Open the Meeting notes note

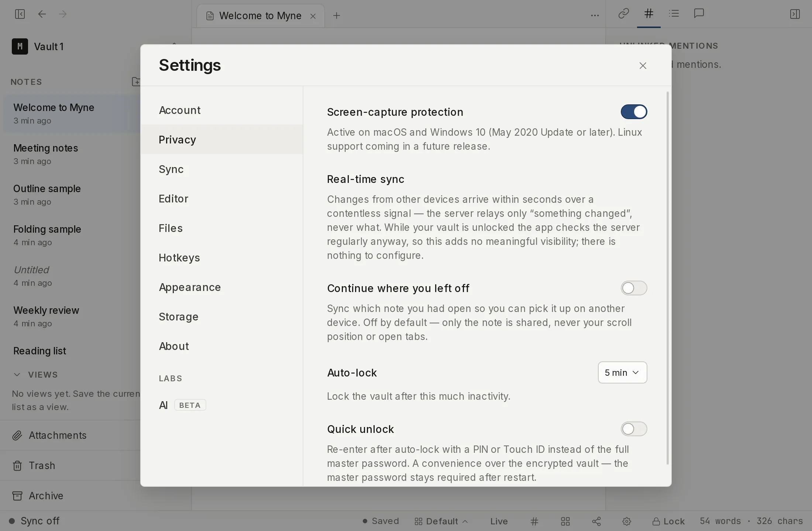click(x=72, y=154)
